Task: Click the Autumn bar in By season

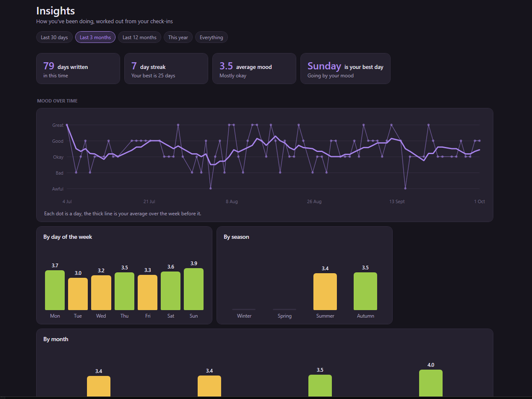Action: tap(365, 291)
